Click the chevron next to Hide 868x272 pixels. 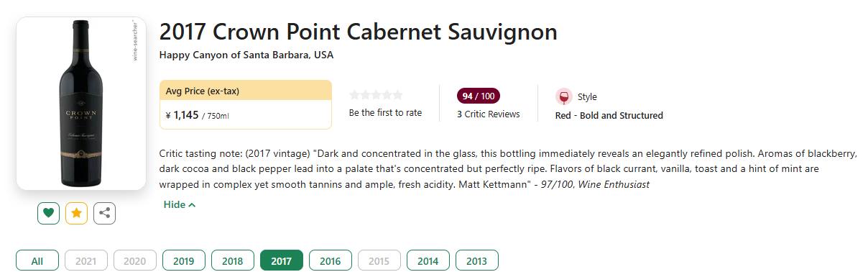pos(192,205)
